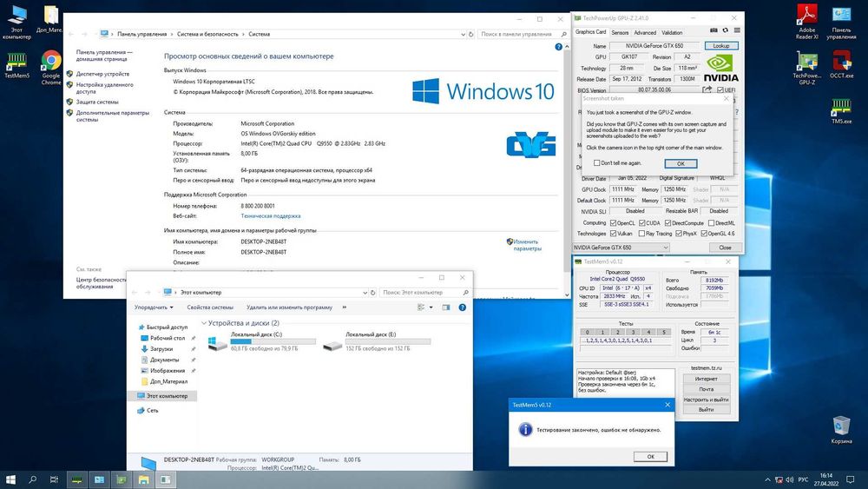Click the Close button in GPU-Z
The width and height of the screenshot is (868, 489).
pos(725,248)
